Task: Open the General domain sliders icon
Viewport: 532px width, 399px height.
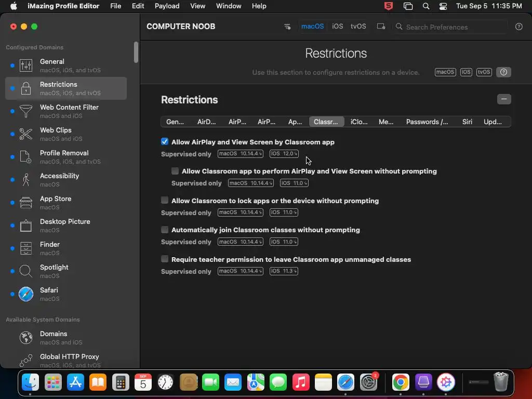Action: click(x=26, y=65)
